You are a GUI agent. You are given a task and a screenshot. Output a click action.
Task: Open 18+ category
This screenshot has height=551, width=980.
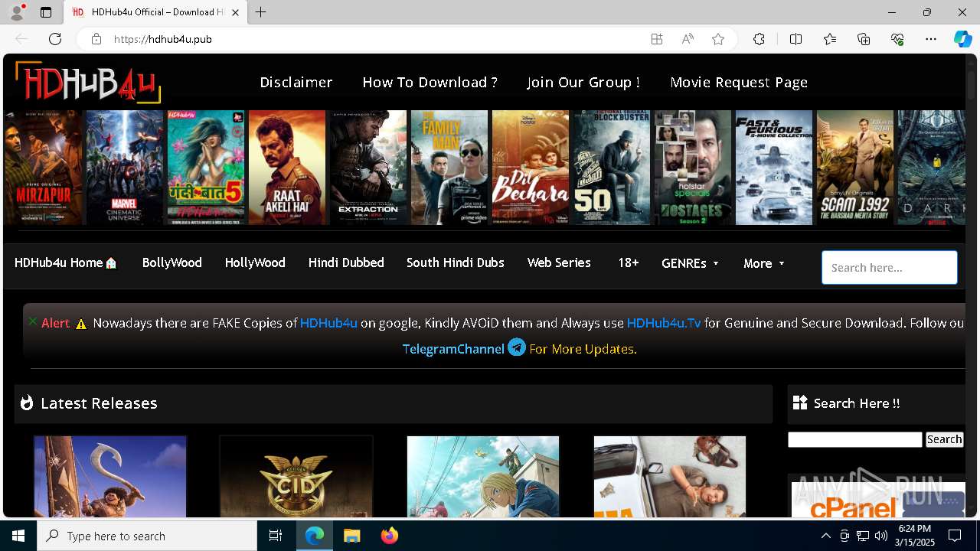[x=629, y=262]
